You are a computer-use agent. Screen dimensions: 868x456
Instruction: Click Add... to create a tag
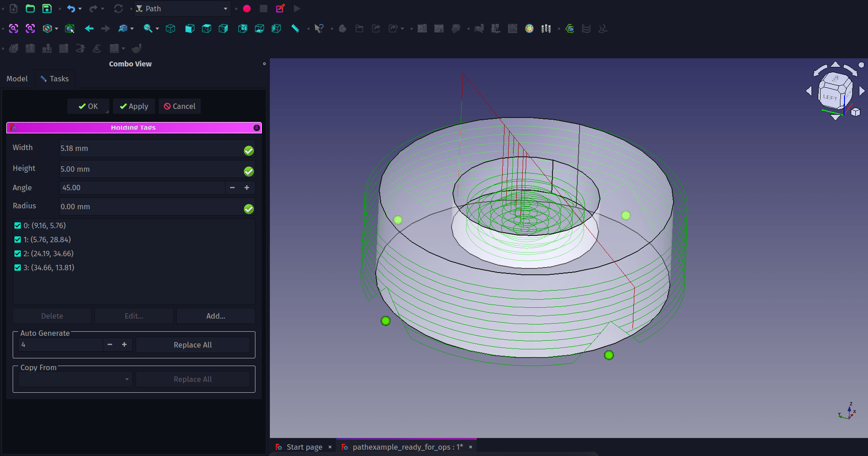tap(216, 316)
